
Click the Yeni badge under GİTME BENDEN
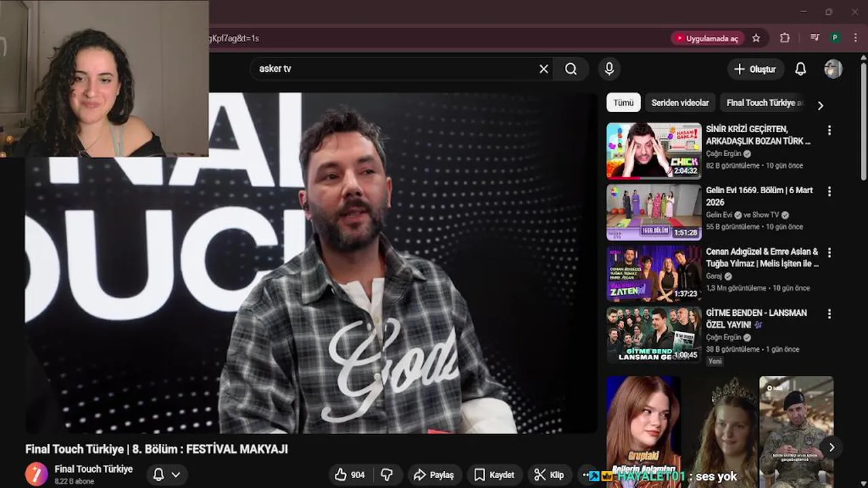click(715, 361)
